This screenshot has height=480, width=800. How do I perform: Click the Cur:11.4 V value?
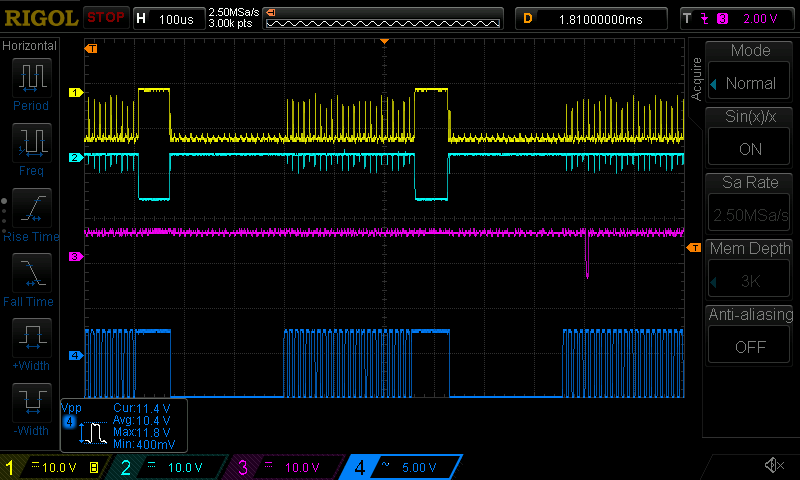[142, 408]
